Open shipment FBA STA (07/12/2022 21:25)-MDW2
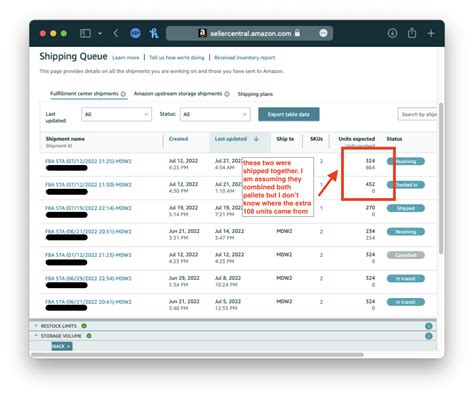The height and width of the screenshot is (397, 474). tap(88, 161)
